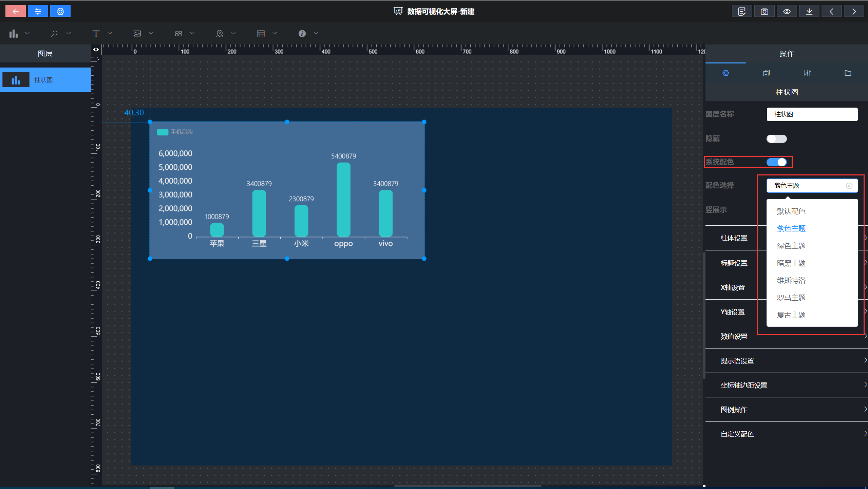868x489 pixels.
Task: Toggle ruler eye visibility icon
Action: point(96,50)
